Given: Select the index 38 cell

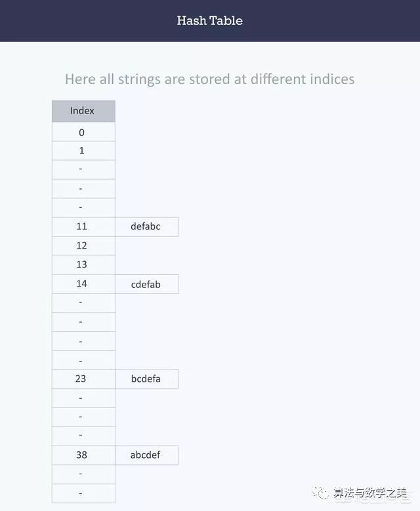Looking at the screenshot, I should tap(83, 455).
